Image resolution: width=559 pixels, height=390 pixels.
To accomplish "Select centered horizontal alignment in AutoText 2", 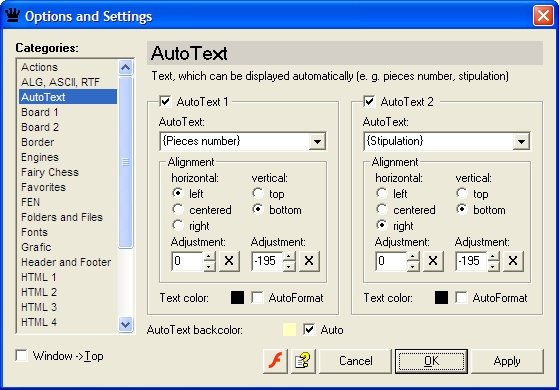I will pos(382,209).
